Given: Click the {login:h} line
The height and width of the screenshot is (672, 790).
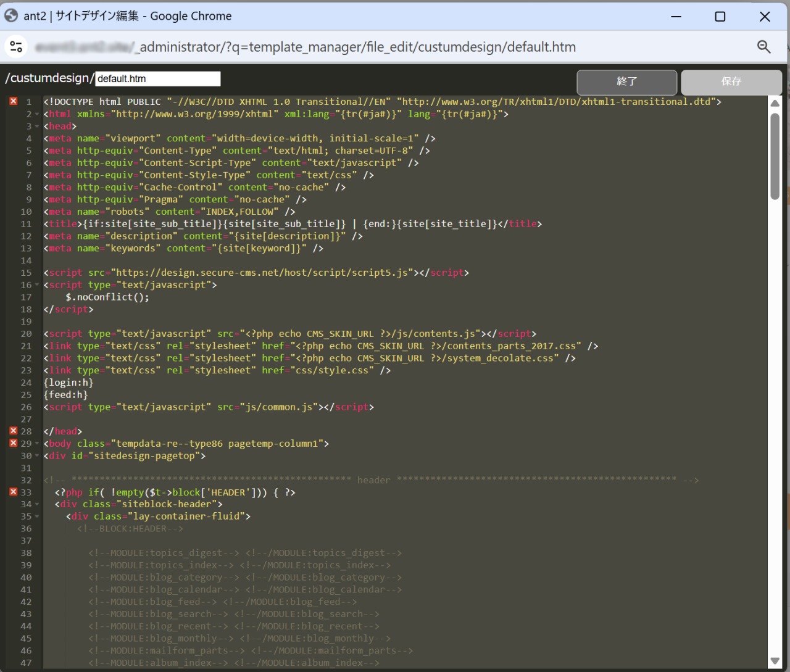Looking at the screenshot, I should click(x=69, y=383).
